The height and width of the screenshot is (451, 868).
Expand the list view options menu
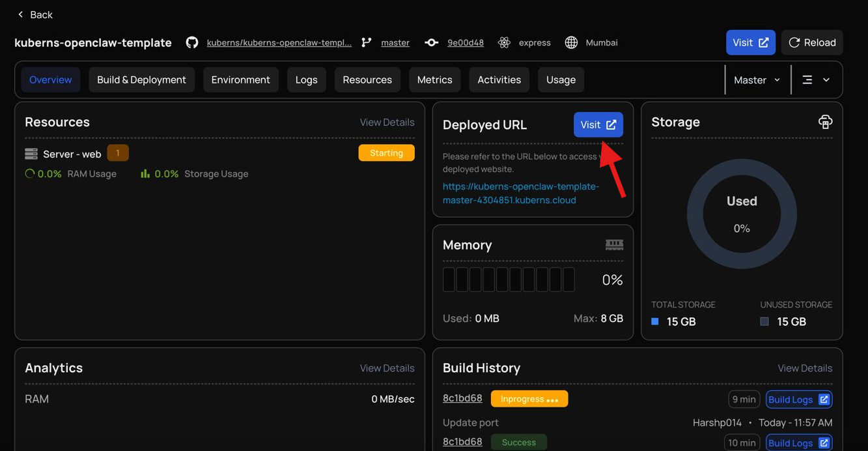pyautogui.click(x=816, y=80)
